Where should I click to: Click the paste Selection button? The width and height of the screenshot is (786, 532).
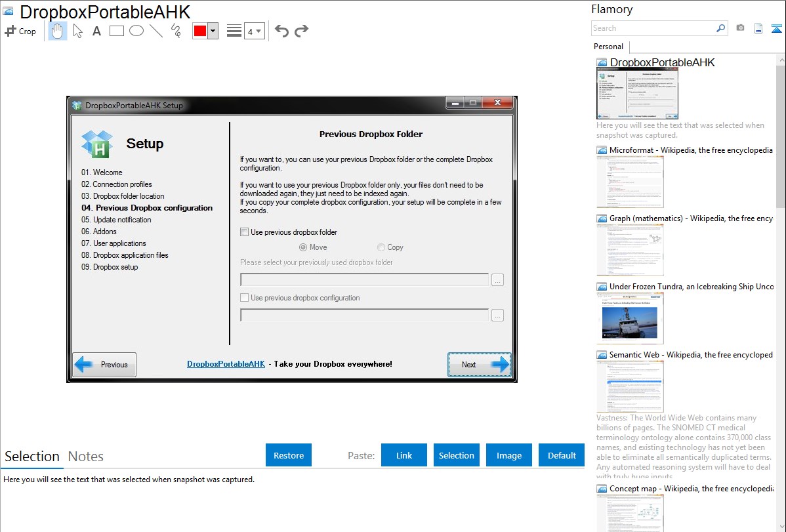[x=456, y=455]
